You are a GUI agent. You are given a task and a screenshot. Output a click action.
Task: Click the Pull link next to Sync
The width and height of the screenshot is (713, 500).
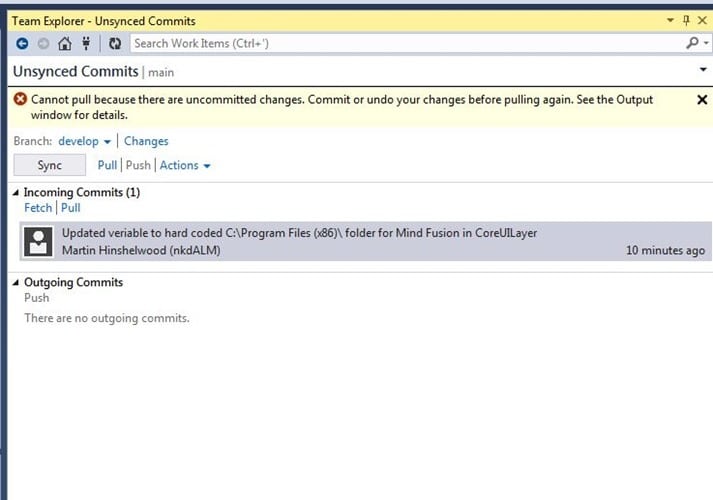107,165
